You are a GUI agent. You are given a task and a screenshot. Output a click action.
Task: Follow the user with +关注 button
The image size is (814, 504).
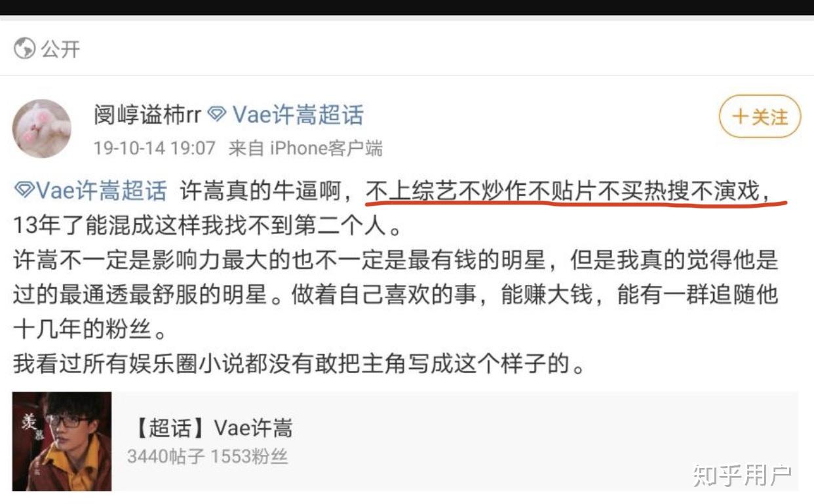click(x=760, y=117)
